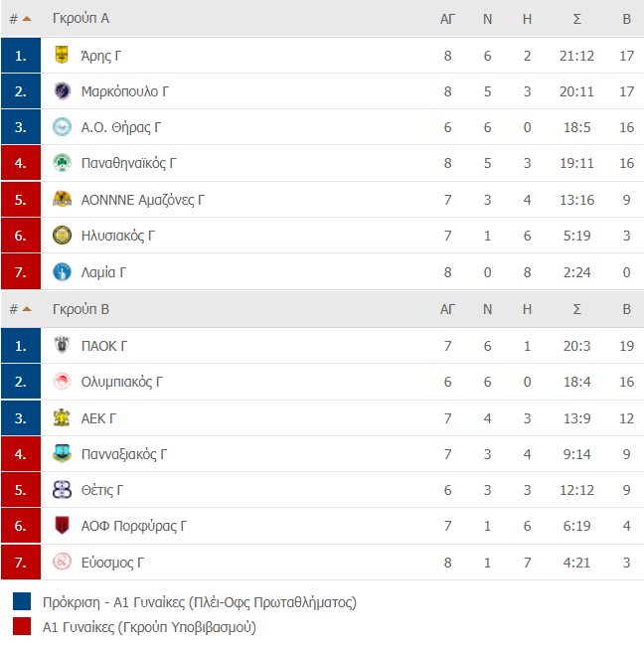This screenshot has width=644, height=648.
Task: Sort Γκρουπ Α by points column Β
Action: 626,19
